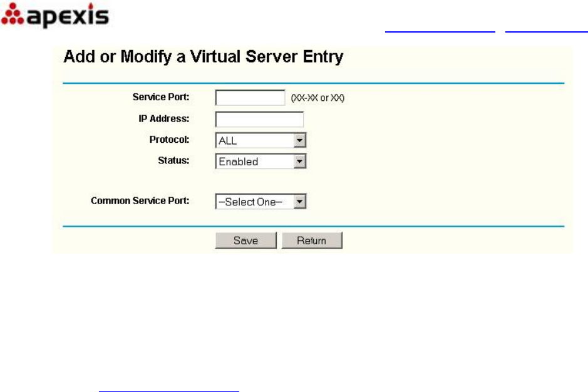Click the Common Service Port label
588x392 pixels.
[x=140, y=200]
